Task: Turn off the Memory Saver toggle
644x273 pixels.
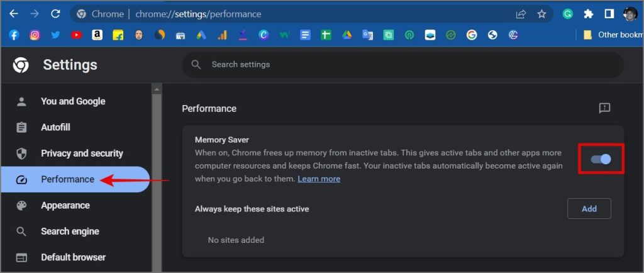Action: [601, 159]
